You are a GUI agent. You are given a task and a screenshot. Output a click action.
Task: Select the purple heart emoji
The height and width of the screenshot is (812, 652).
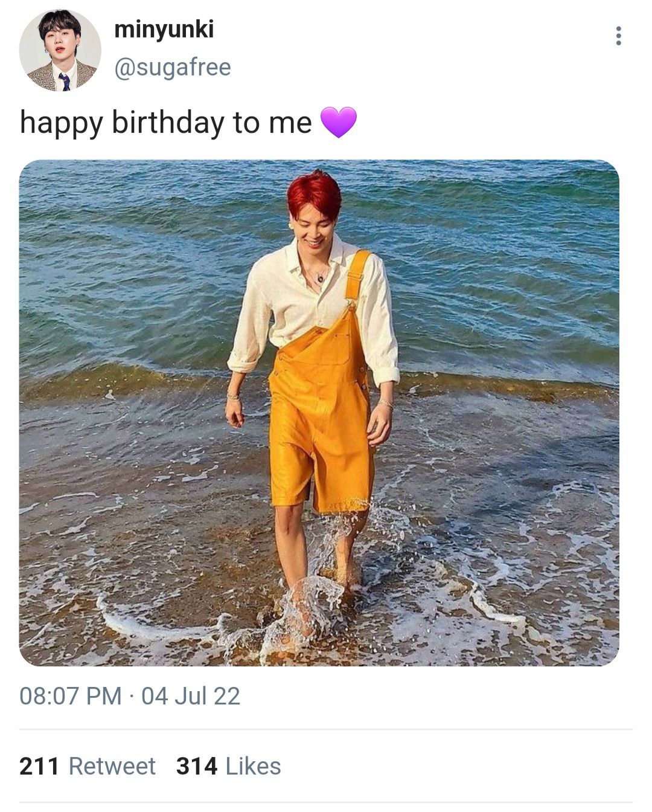339,123
